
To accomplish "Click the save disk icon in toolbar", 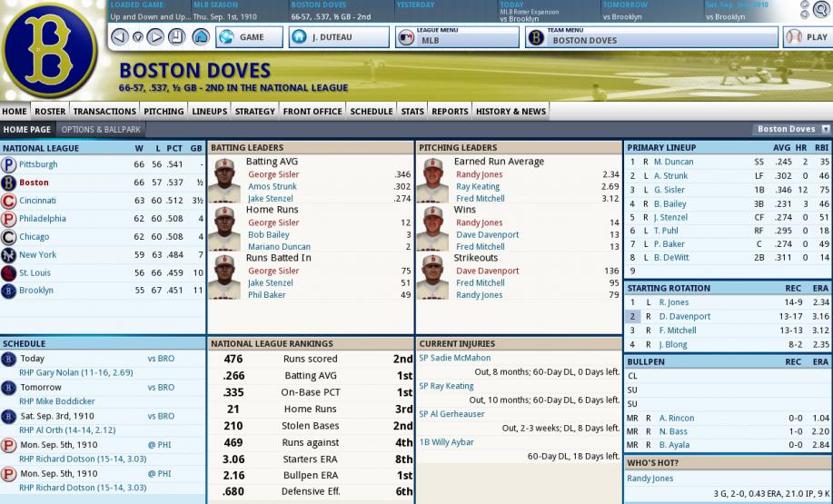I will (177, 37).
